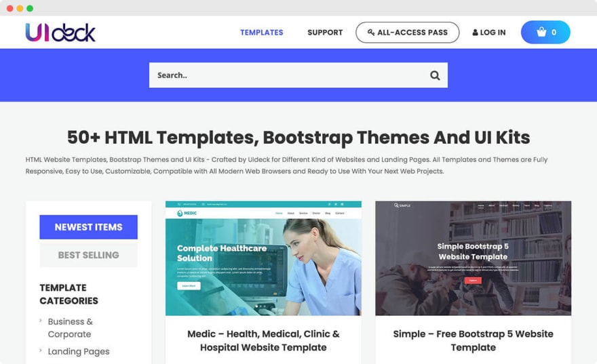This screenshot has height=364, width=597.
Task: Open the All-Access Pass button
Action: (408, 33)
